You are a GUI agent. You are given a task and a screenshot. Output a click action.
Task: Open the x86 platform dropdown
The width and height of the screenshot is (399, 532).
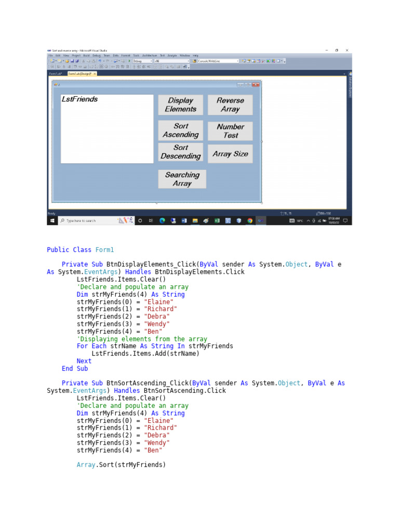(x=171, y=61)
